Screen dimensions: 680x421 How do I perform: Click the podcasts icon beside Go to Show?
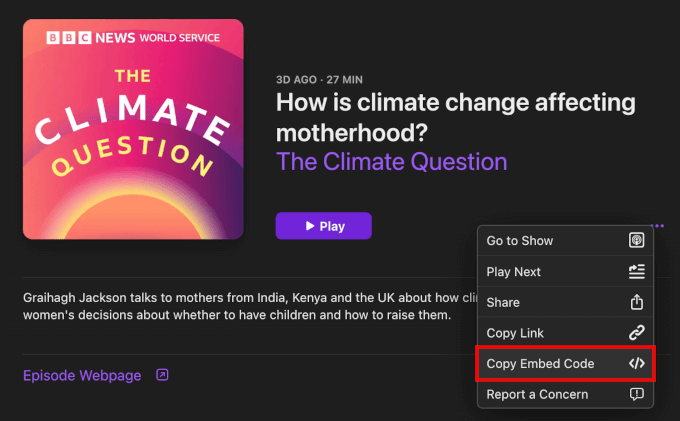pos(636,241)
